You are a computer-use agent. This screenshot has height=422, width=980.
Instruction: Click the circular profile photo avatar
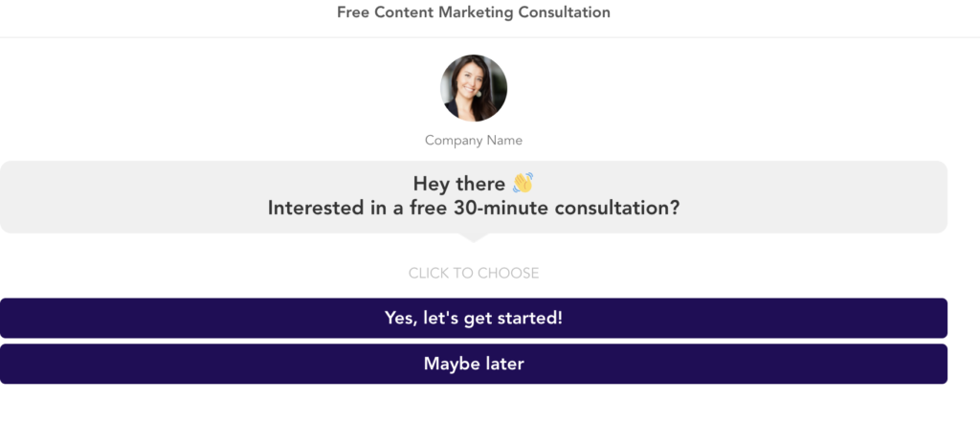click(x=474, y=88)
